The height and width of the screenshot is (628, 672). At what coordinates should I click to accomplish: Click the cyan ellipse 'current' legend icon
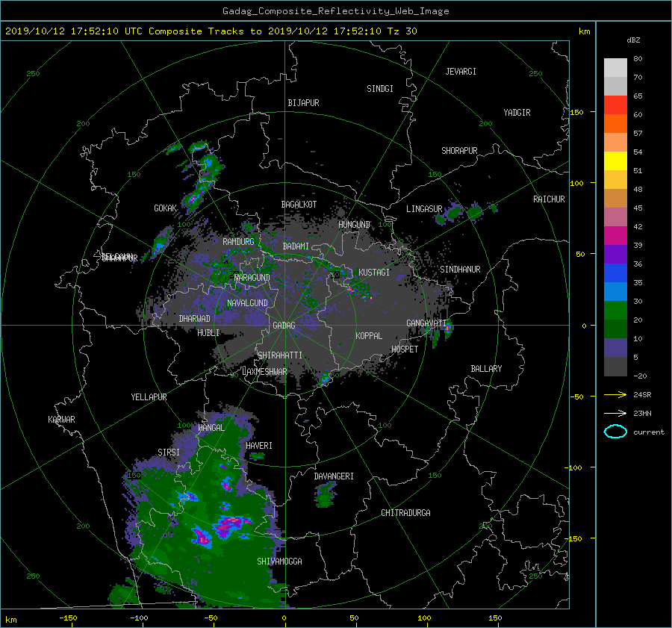615,432
